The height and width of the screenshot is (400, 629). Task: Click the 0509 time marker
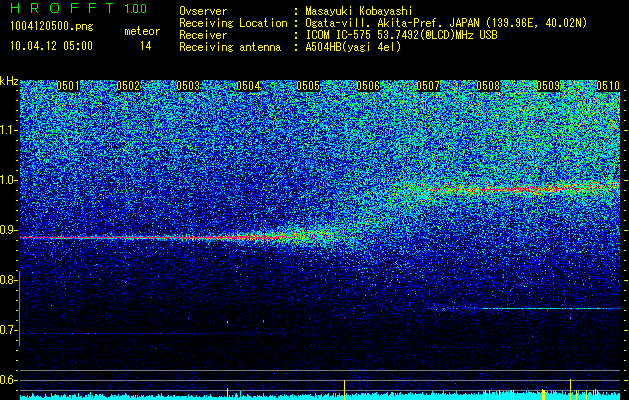click(548, 86)
